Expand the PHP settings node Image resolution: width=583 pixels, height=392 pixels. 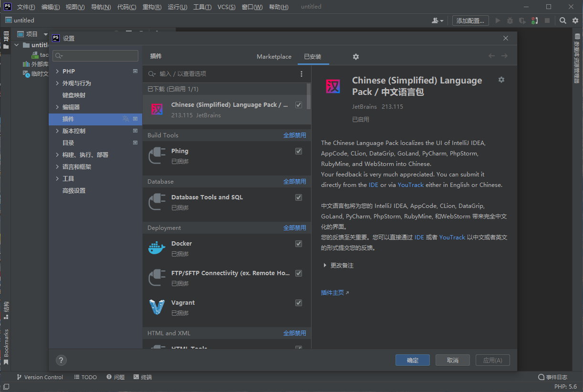click(57, 71)
